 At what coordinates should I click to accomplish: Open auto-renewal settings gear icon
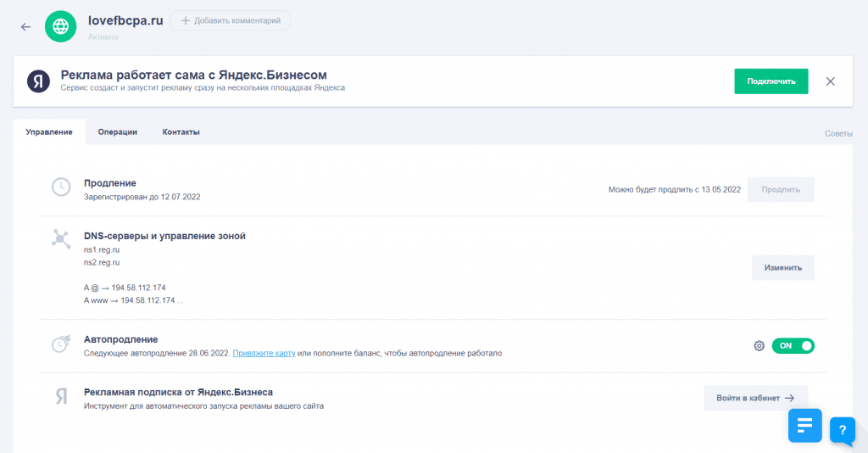tap(759, 345)
